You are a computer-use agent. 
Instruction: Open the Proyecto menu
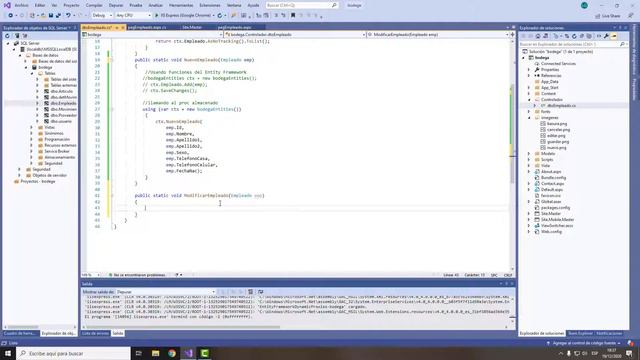coord(71,5)
